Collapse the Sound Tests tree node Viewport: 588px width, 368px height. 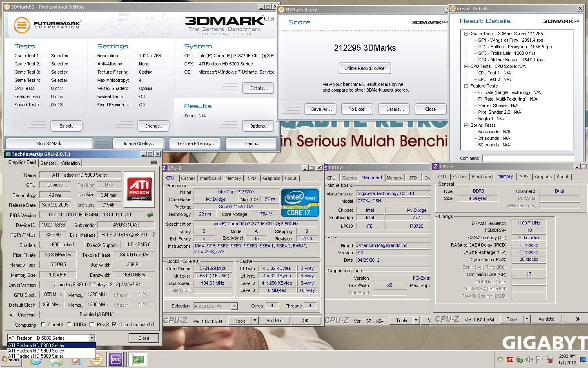pyautogui.click(x=466, y=125)
